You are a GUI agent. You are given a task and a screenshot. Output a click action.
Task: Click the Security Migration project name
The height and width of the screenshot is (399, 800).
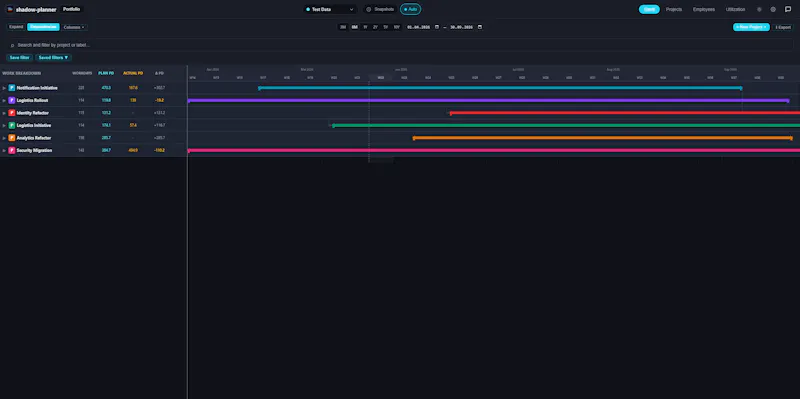(x=34, y=151)
